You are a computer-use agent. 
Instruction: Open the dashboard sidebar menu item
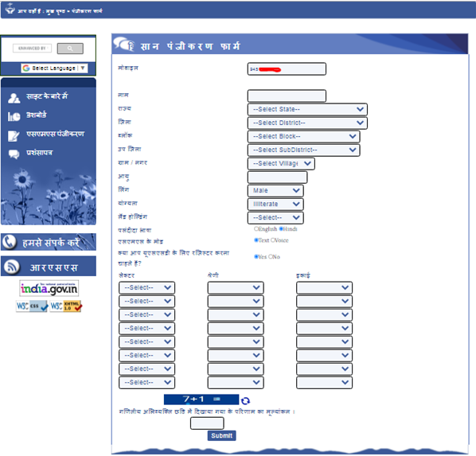(36, 115)
